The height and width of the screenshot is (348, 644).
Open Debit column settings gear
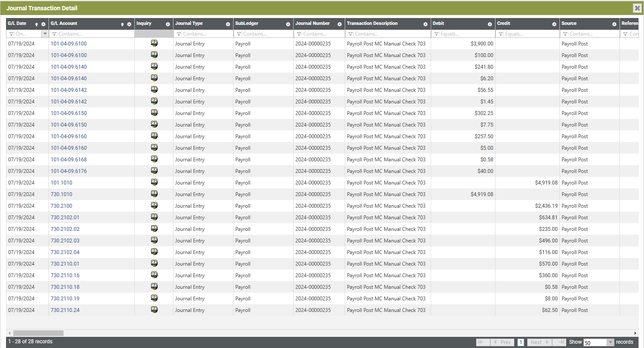[x=490, y=24]
